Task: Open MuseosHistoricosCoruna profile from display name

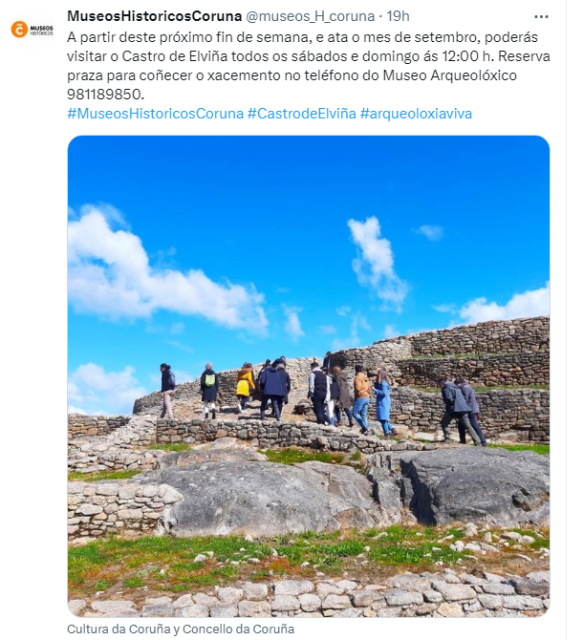Action: pos(154,16)
